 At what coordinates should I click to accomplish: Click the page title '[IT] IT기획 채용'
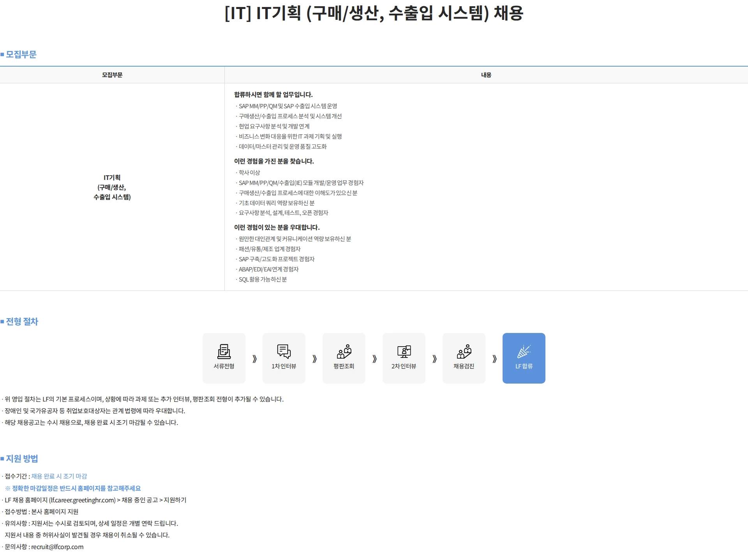click(x=374, y=13)
